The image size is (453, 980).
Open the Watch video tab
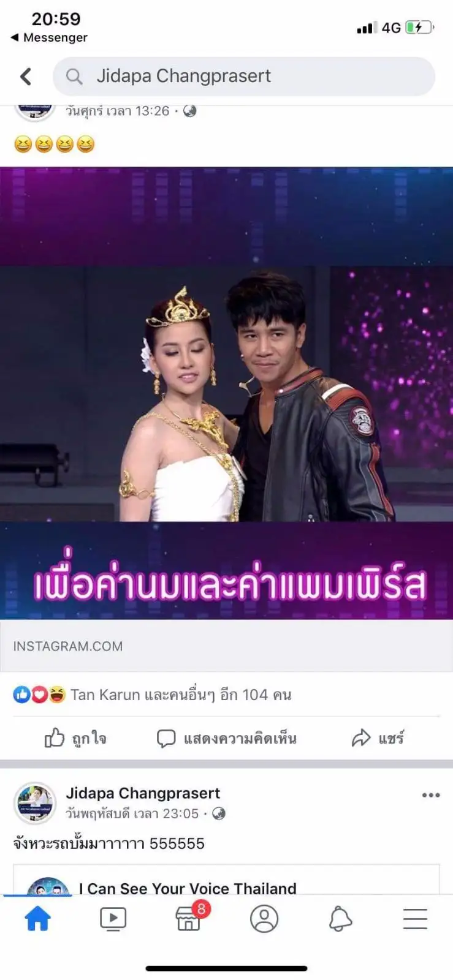(x=113, y=919)
